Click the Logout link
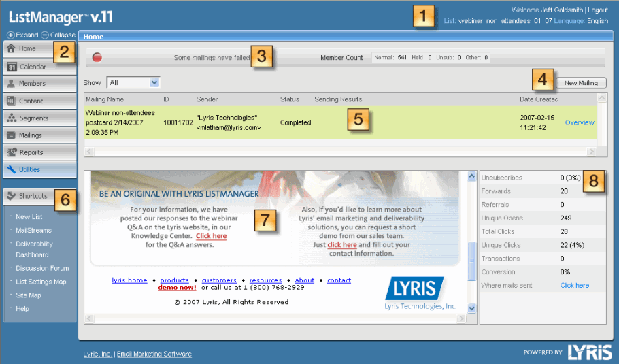This screenshot has width=619, height=364. point(598,10)
